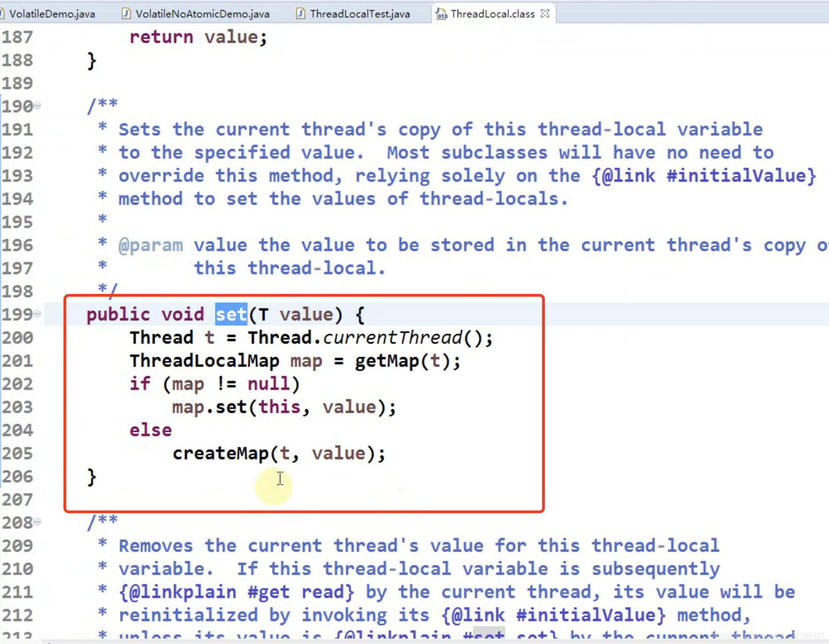Click the Thread.currentThread() expression
Viewport: 829px width, 644px height.
(x=370, y=337)
